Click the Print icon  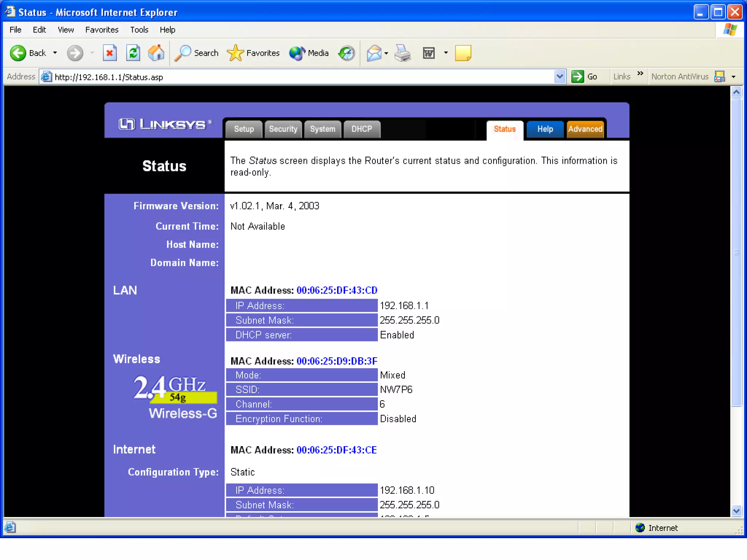(403, 53)
